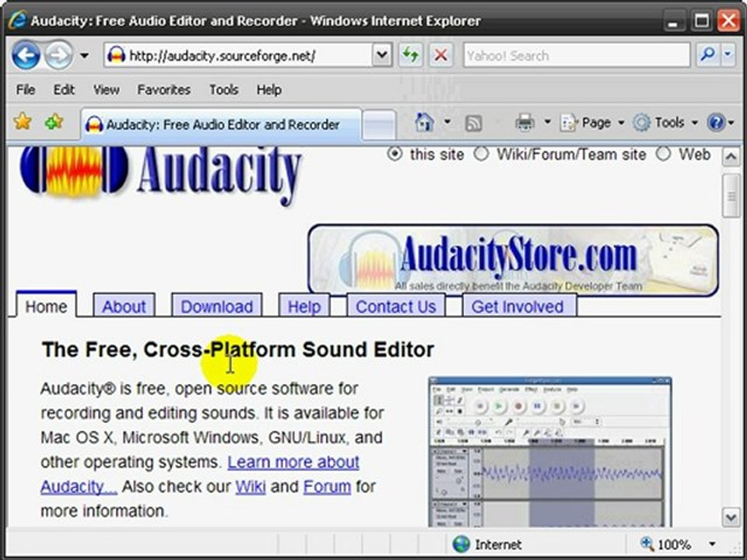Viewport: 747px width, 560px height.
Task: Click the red X Stop button
Action: [x=440, y=55]
